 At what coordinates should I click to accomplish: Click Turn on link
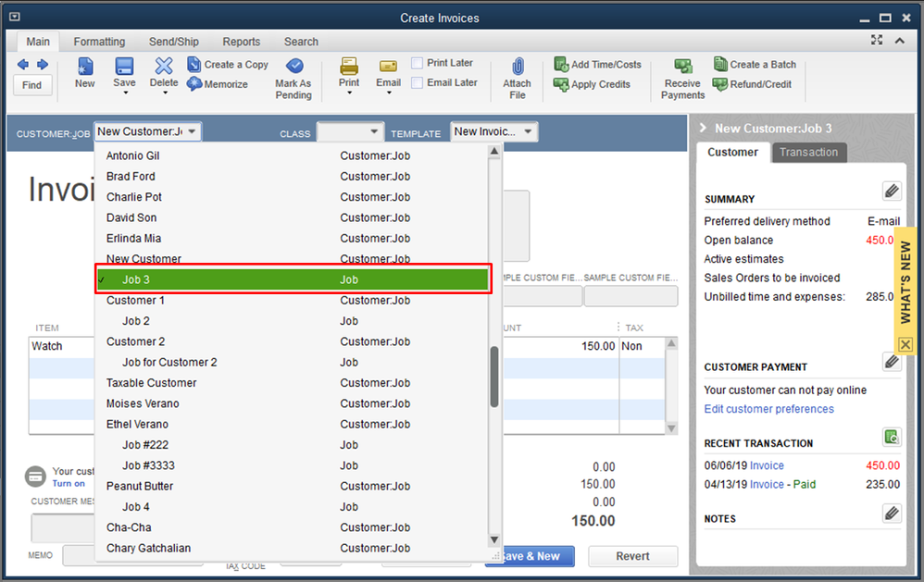tap(69, 483)
